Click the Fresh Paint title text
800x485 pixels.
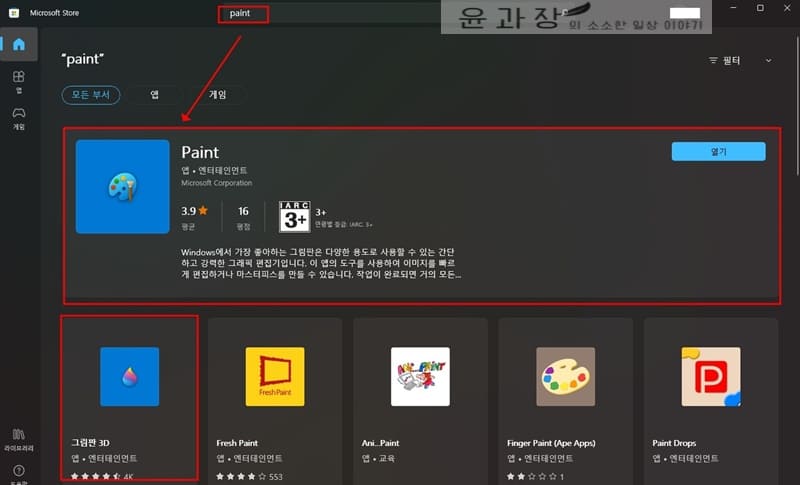tap(237, 443)
